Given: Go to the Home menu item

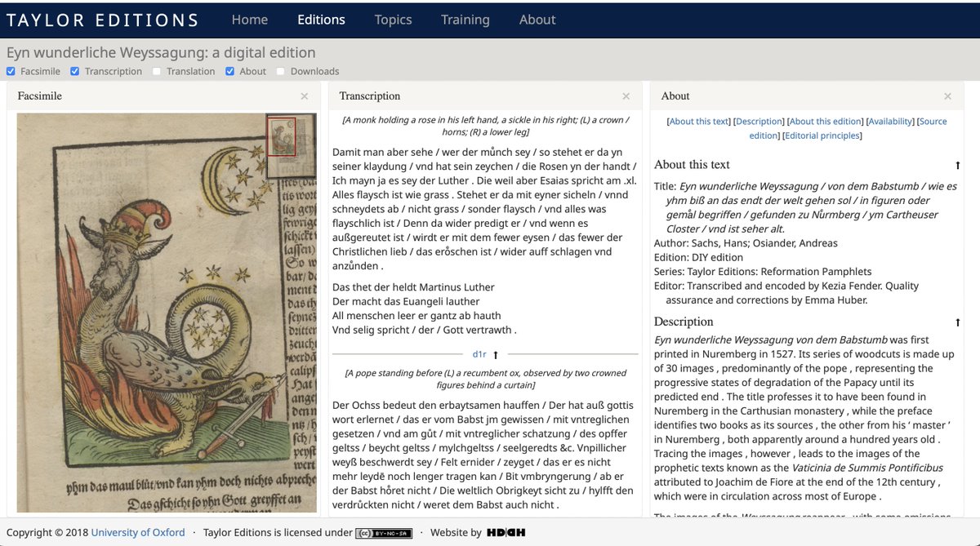Looking at the screenshot, I should pos(250,20).
